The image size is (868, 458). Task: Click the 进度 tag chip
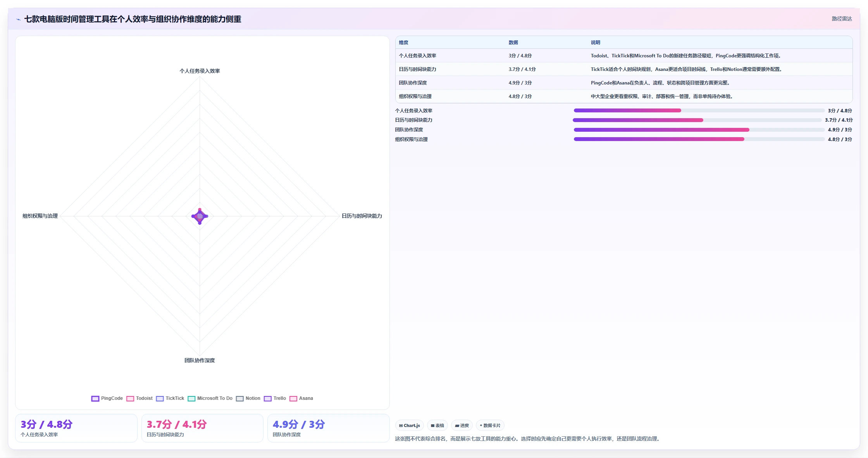click(x=462, y=425)
